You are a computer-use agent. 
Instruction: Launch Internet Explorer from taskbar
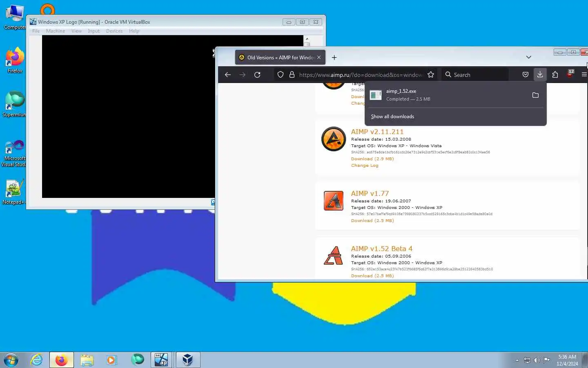37,360
